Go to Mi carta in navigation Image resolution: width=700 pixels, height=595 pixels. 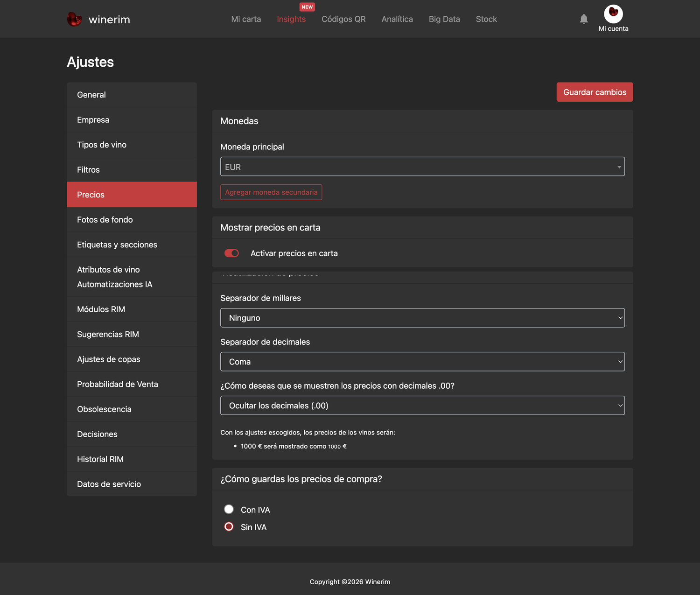click(246, 19)
